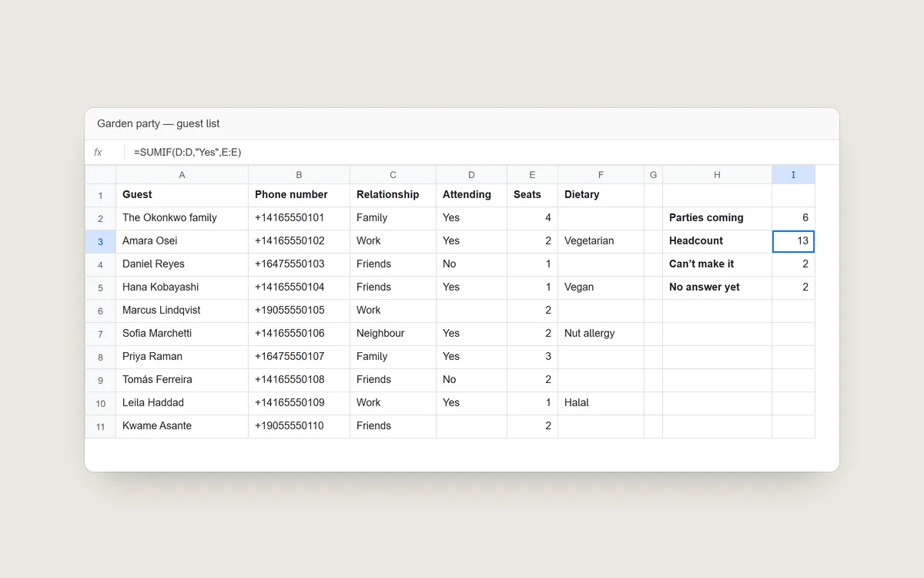
Task: Click Okonkwo family's Seats value 4
Action: pos(532,218)
